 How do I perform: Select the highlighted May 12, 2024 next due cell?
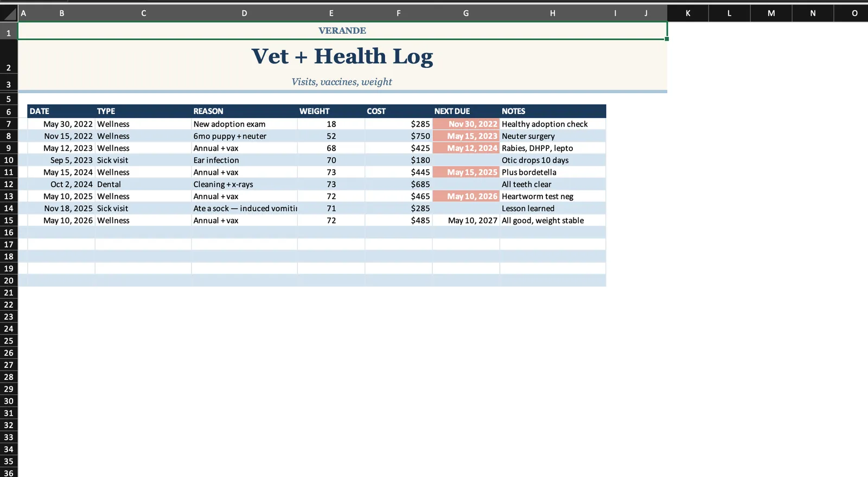point(466,148)
